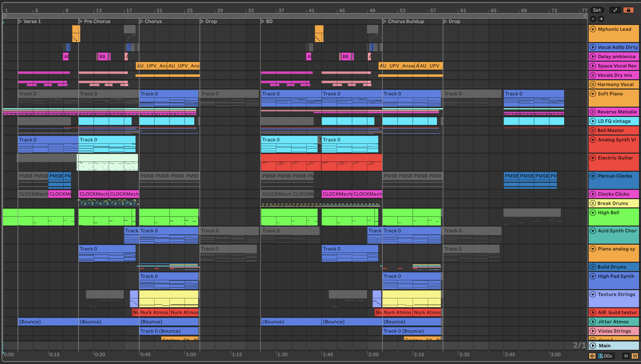Collapse the Mphonic Lead track

(x=593, y=29)
